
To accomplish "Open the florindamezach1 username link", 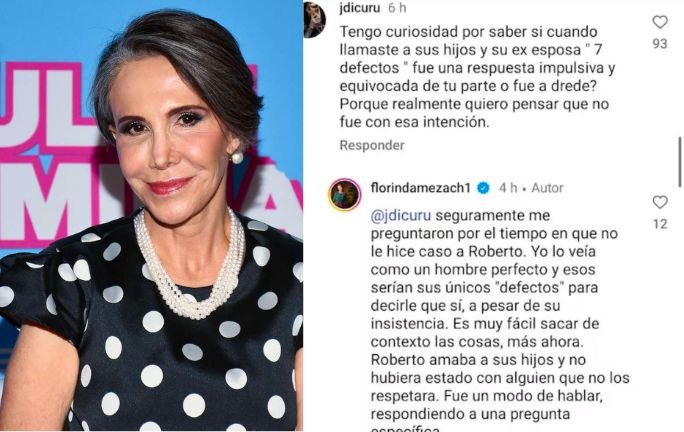I will point(421,188).
